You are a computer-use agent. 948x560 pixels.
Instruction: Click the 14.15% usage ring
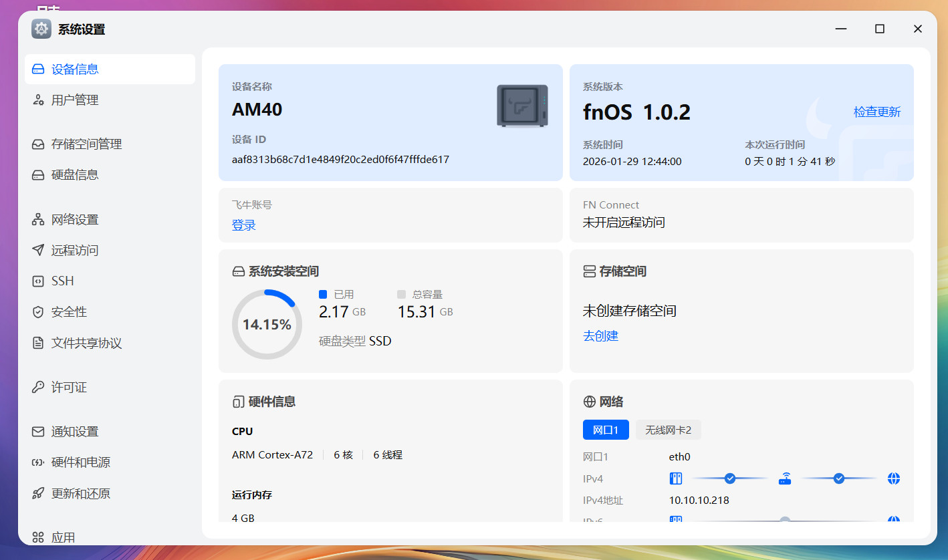point(267,325)
